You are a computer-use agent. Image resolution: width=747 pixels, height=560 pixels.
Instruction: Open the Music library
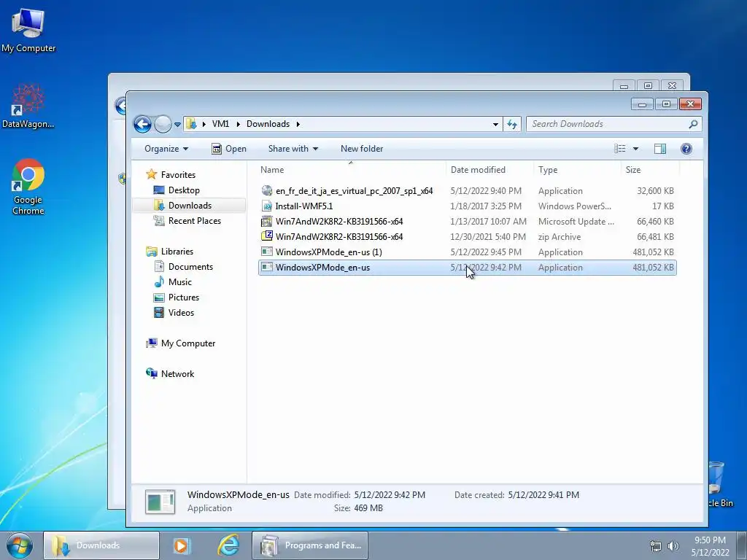180,282
